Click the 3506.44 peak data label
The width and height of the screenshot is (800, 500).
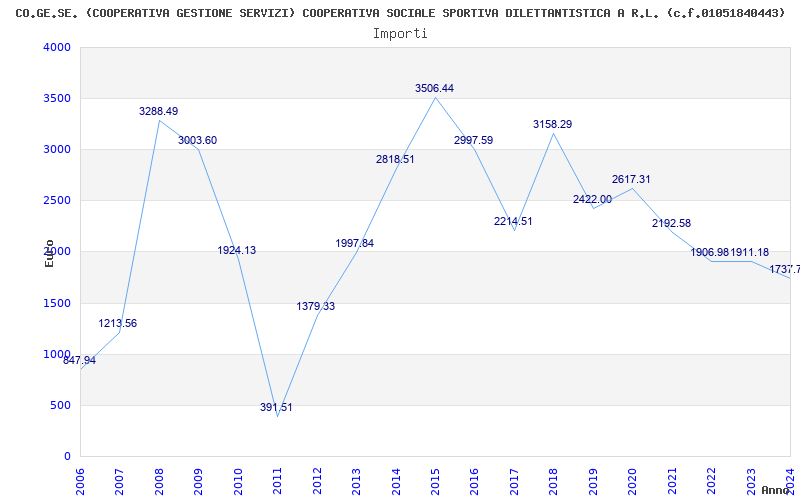[x=434, y=88]
